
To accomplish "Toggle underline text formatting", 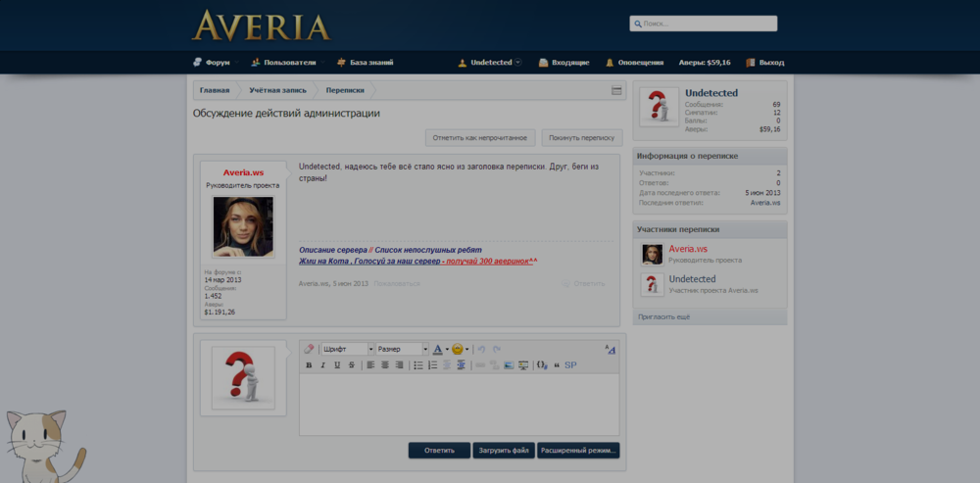I will point(337,365).
